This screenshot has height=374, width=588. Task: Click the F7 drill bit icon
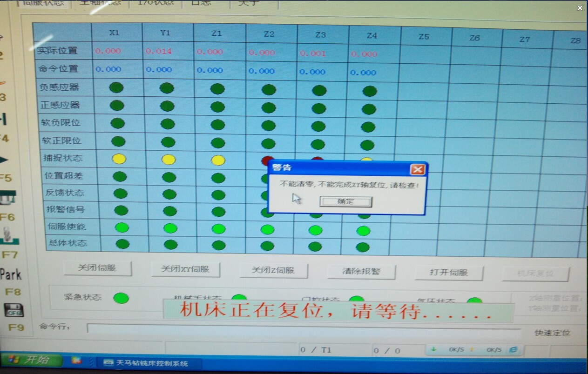8,235
